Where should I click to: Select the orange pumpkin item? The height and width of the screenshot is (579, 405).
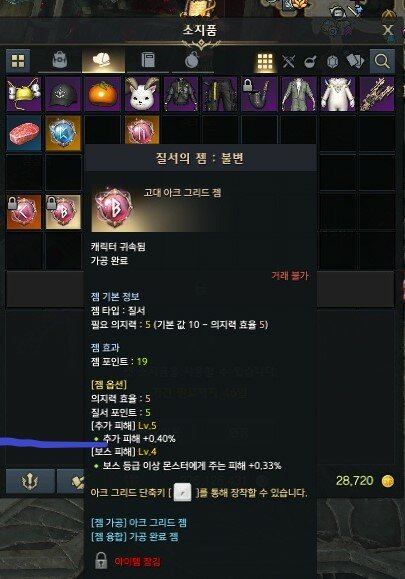tap(103, 94)
